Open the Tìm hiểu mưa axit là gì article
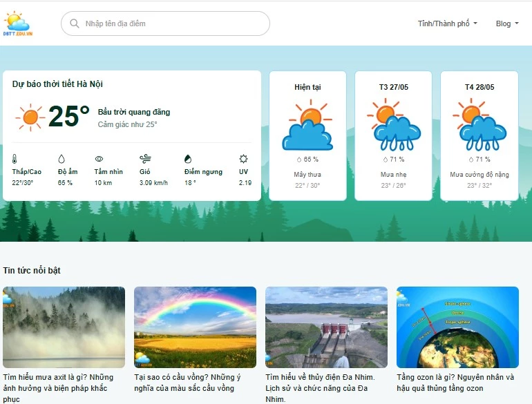 tap(58, 388)
